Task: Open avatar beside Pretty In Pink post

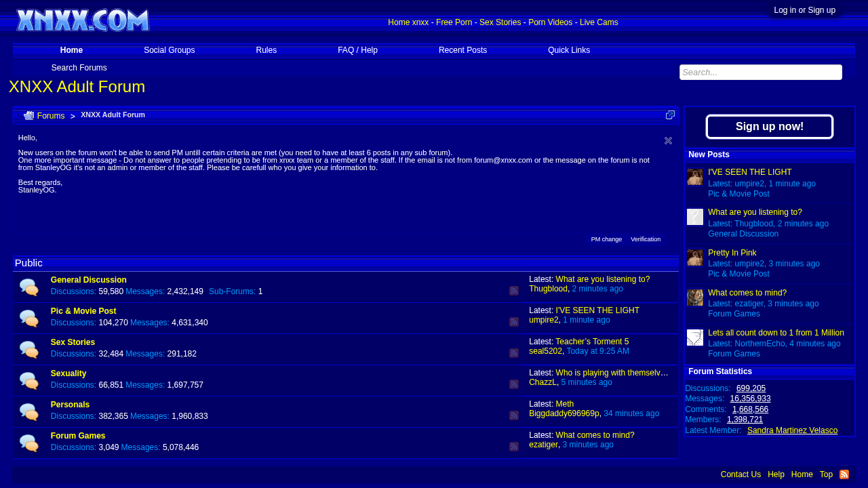Action: click(695, 258)
